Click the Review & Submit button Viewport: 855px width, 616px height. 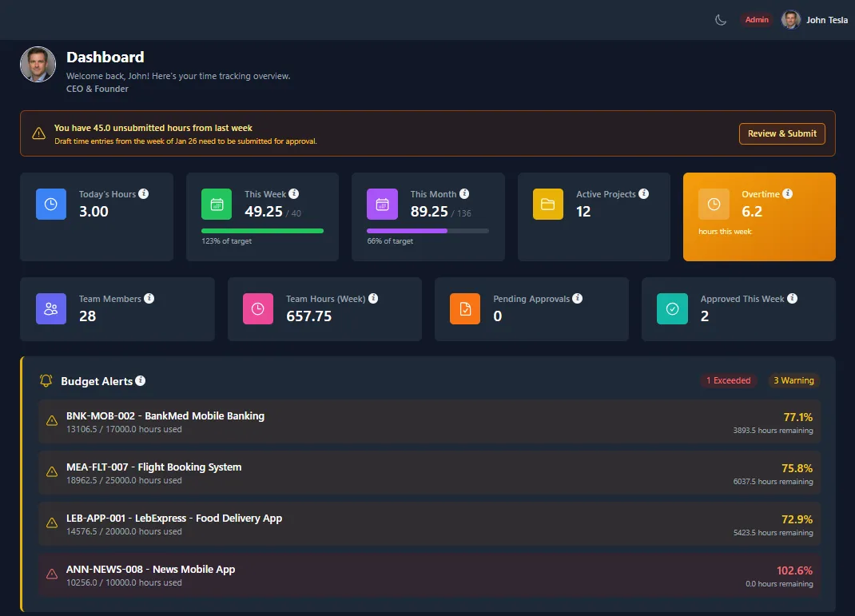[x=781, y=133]
